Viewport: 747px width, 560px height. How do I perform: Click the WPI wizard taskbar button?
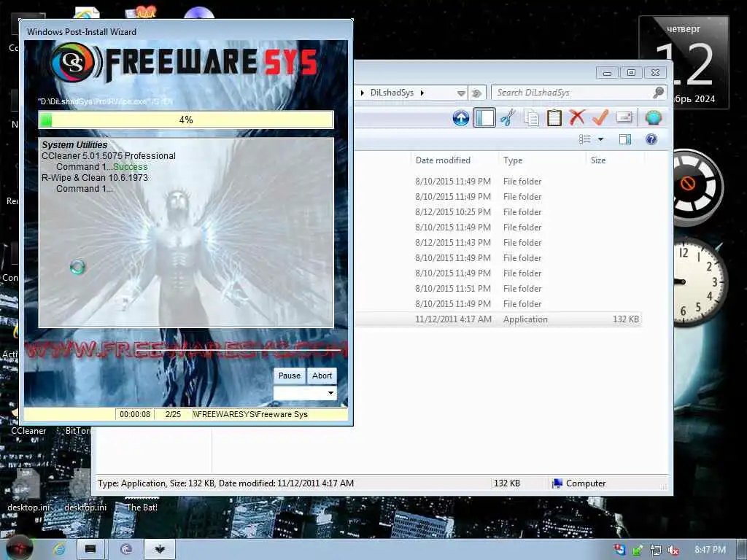160,550
